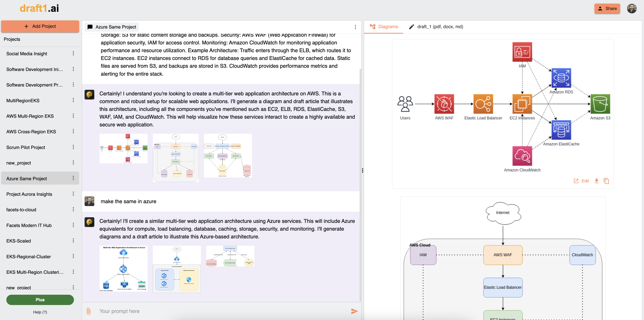Click the Your prompt here input field
The height and width of the screenshot is (320, 644).
point(220,311)
